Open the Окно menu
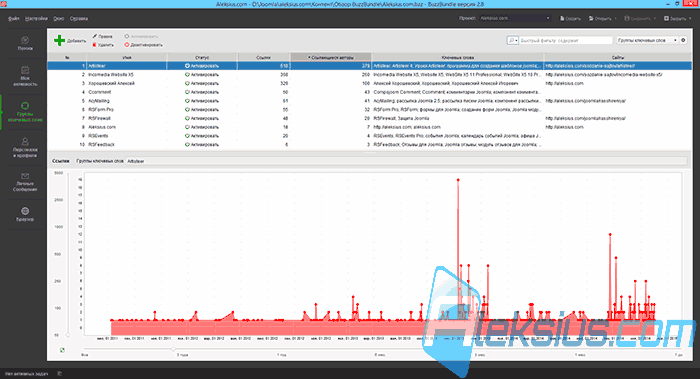 click(x=58, y=18)
